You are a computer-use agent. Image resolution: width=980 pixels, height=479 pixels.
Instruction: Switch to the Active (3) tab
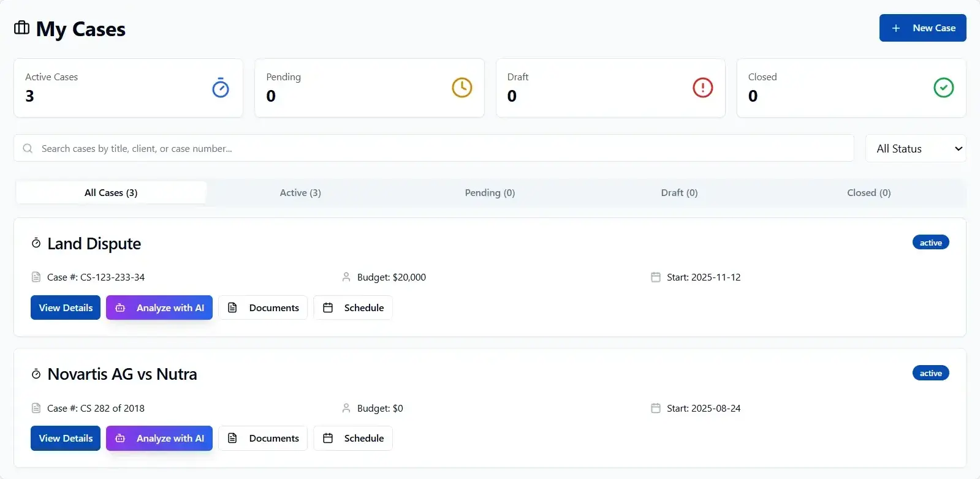tap(300, 193)
